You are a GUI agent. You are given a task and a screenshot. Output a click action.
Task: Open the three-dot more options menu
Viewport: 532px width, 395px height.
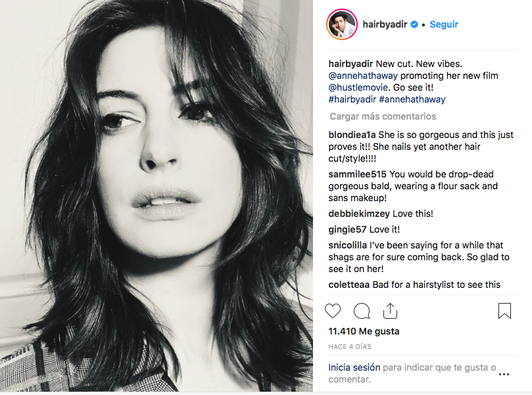[504, 374]
